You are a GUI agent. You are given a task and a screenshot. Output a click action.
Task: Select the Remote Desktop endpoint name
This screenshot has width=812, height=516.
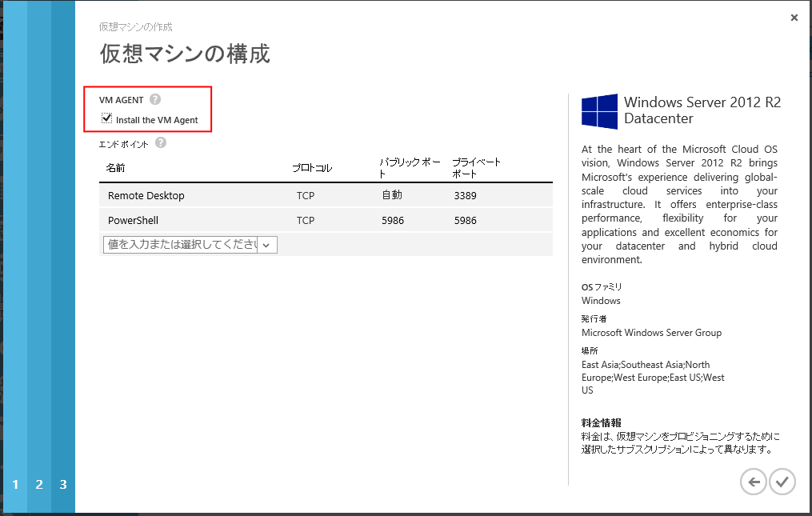146,195
